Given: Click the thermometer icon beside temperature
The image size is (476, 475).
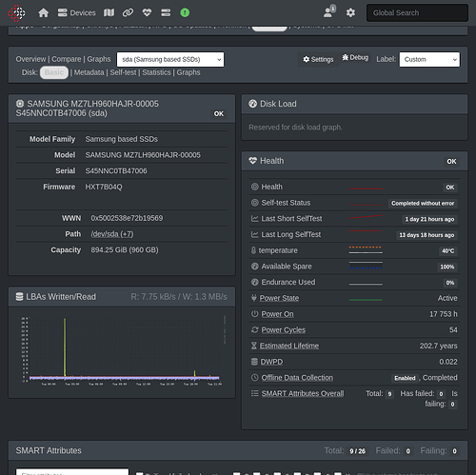Looking at the screenshot, I should 253,250.
